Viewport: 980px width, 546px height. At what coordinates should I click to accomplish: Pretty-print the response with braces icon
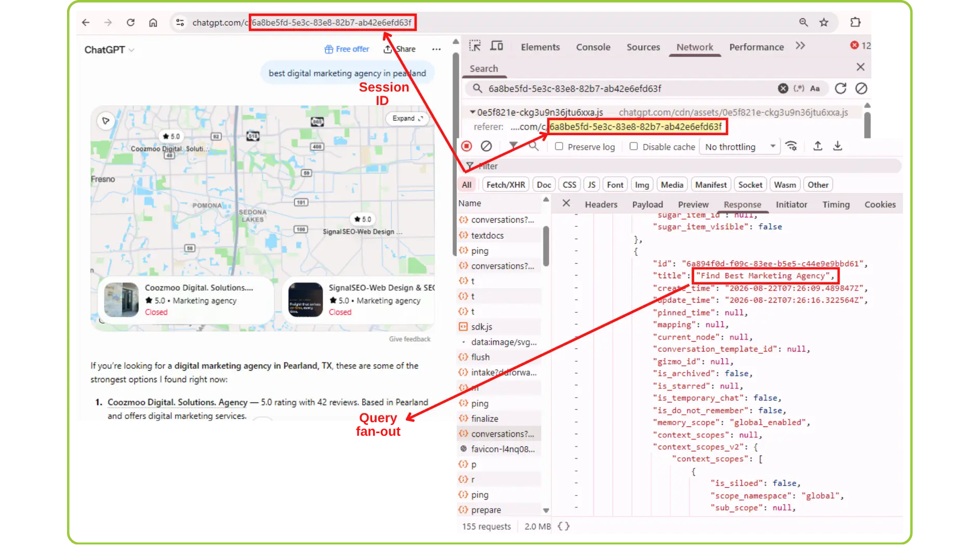563,526
